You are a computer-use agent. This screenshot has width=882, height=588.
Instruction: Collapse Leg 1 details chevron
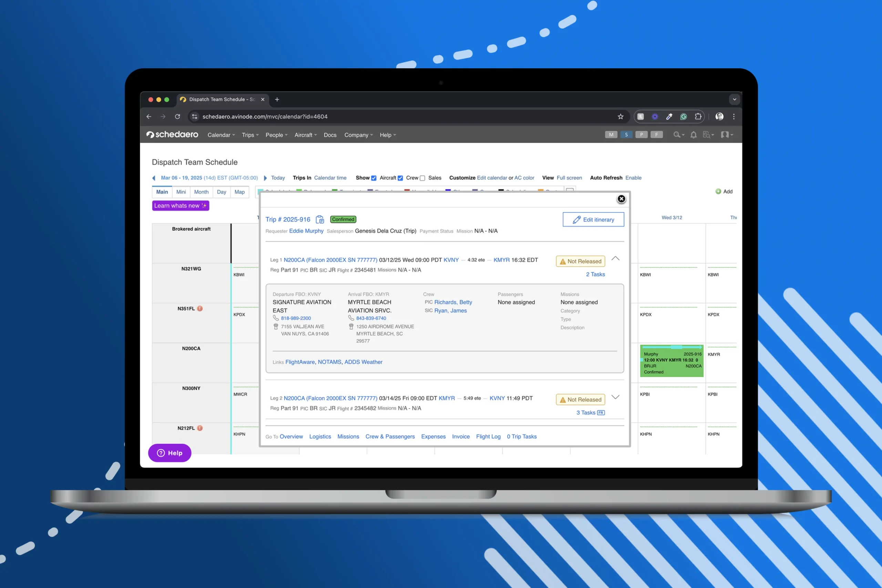pyautogui.click(x=615, y=259)
